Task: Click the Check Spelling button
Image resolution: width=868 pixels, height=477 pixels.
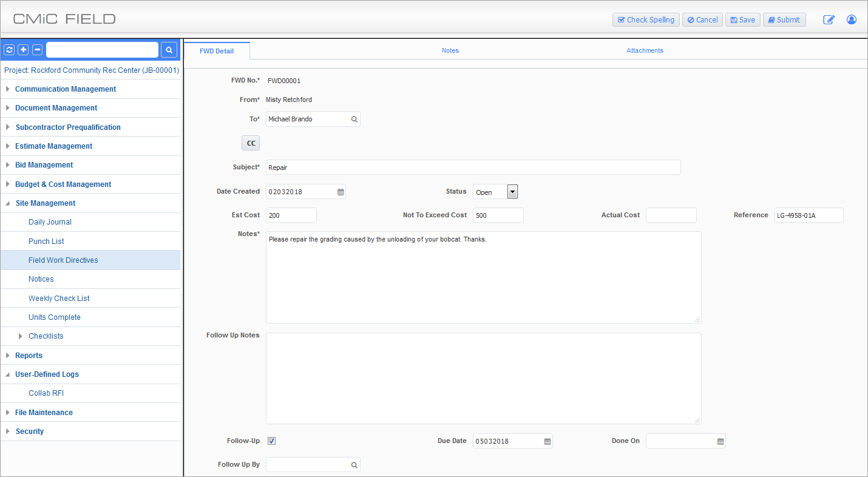Action: point(646,20)
